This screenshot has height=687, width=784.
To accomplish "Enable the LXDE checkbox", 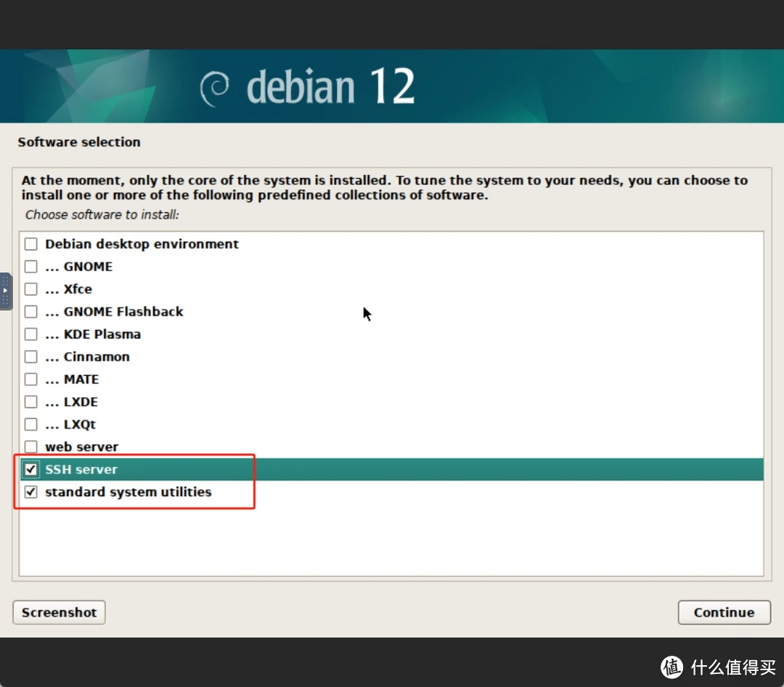I will (31, 402).
